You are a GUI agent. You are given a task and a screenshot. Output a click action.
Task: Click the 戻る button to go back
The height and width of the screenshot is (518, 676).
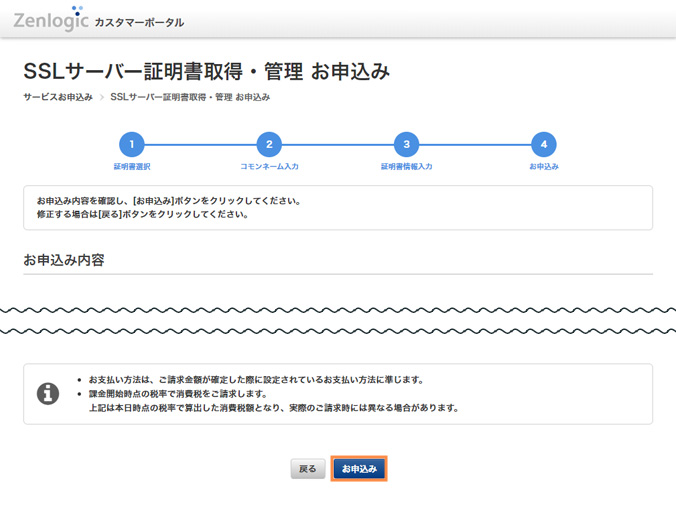(308, 468)
